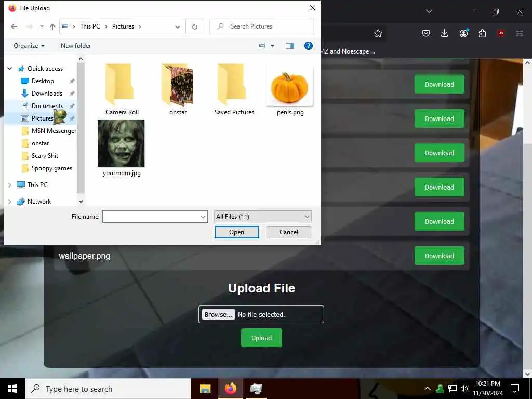
Task: Refresh the Pictures folder view
Action: (x=194, y=26)
